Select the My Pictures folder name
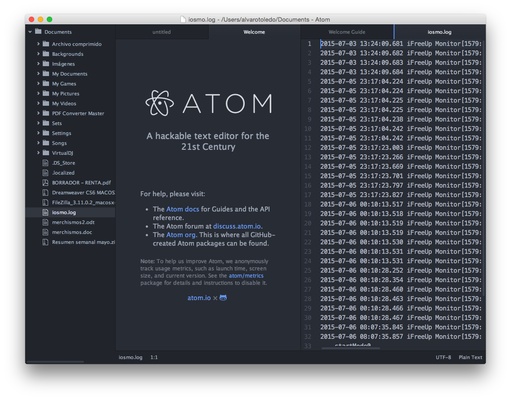The image size is (511, 400). coord(66,94)
